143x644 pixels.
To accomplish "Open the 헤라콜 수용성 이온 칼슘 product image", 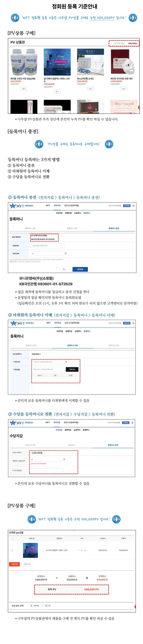I will [x=24, y=62].
